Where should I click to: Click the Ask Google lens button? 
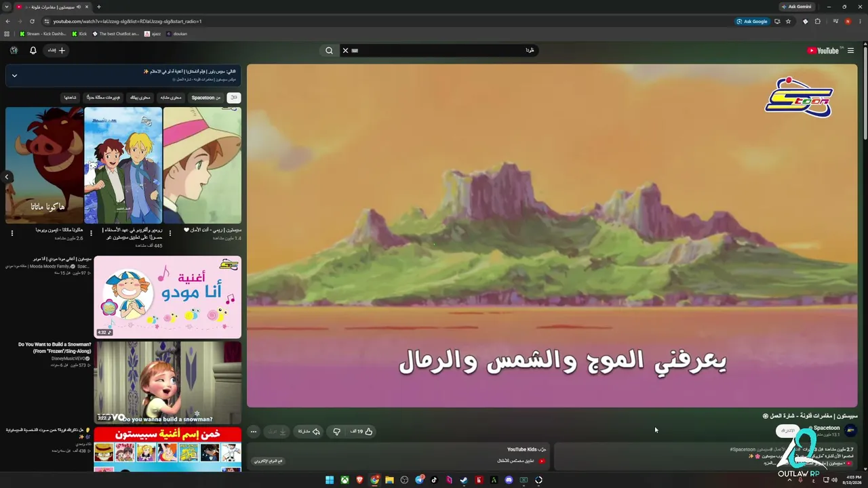click(753, 21)
